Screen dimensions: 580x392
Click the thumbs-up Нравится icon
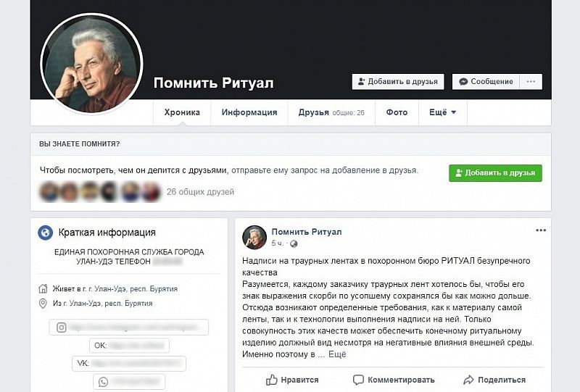271,380
